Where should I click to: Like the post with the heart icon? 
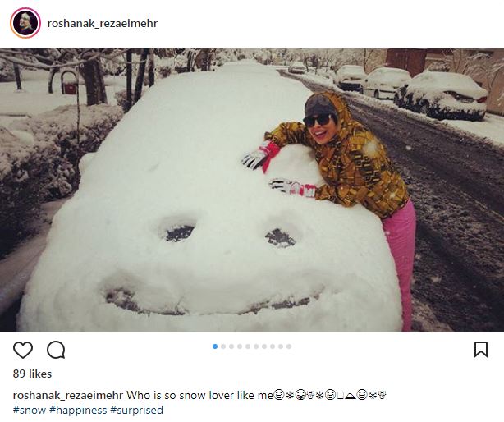23,350
